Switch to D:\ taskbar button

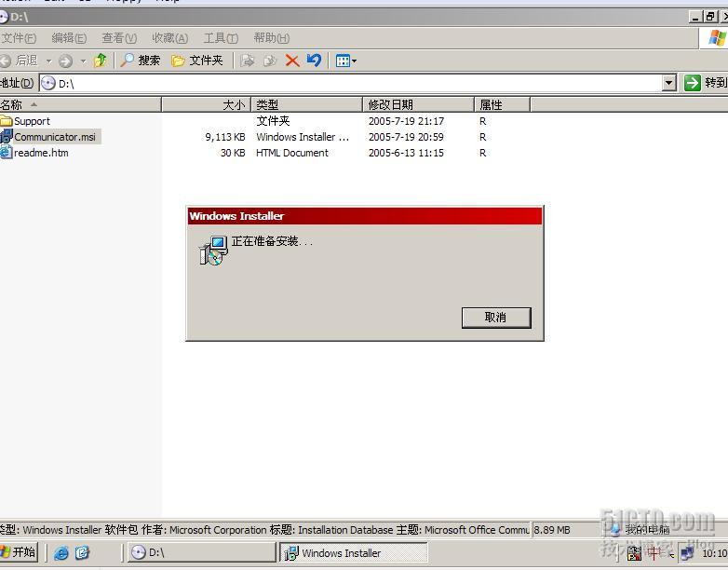click(201, 552)
